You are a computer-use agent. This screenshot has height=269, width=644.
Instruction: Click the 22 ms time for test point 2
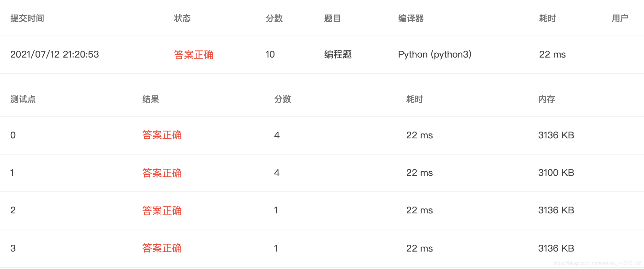tap(419, 210)
